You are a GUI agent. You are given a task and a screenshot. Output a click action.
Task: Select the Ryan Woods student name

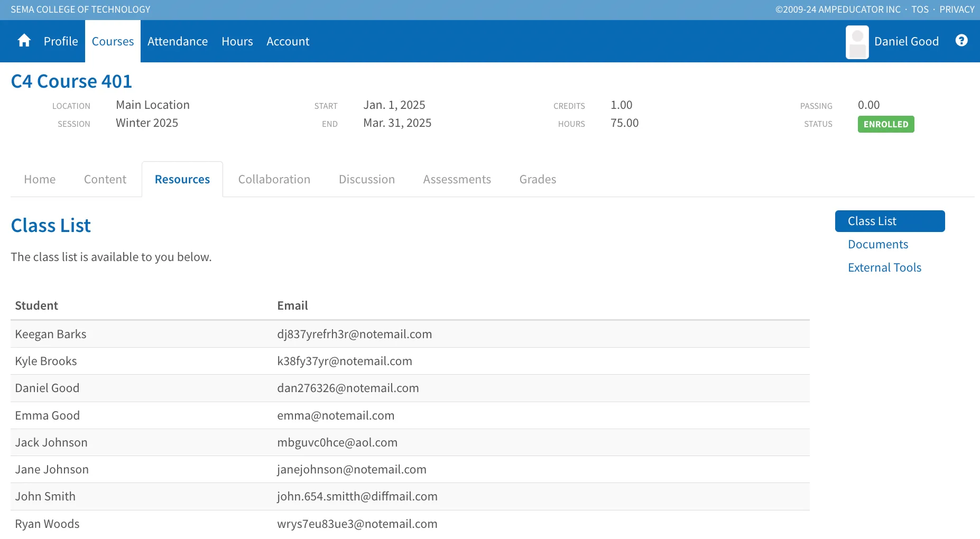point(47,524)
